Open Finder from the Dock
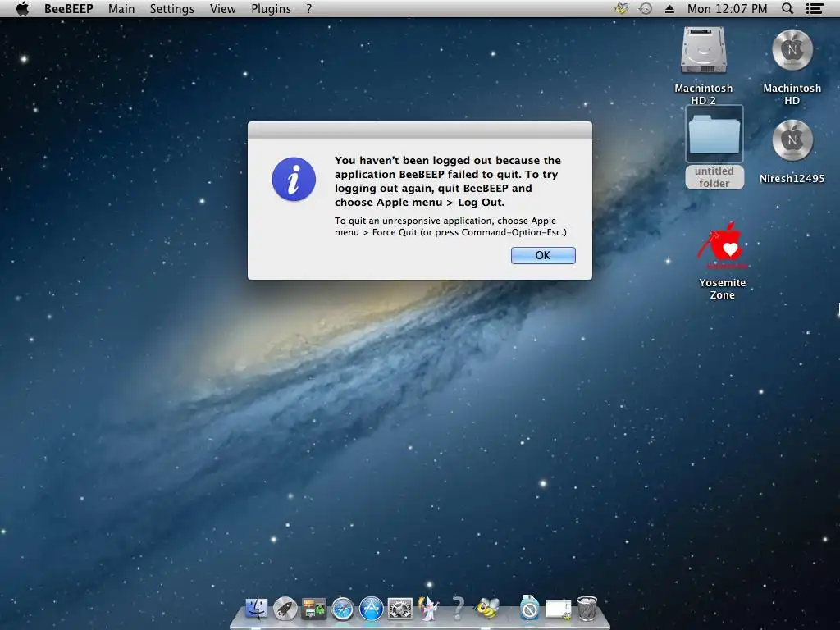Screen dimensions: 840x630 pos(256,609)
